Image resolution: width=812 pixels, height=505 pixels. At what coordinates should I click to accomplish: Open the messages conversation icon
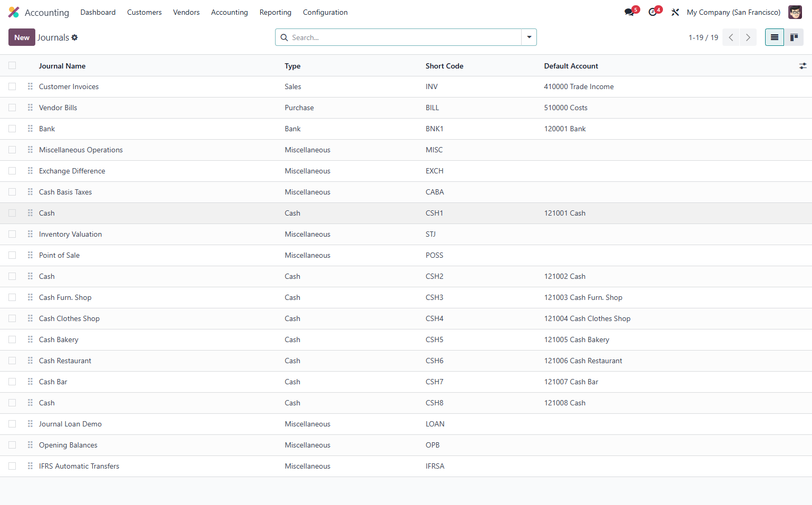point(630,12)
